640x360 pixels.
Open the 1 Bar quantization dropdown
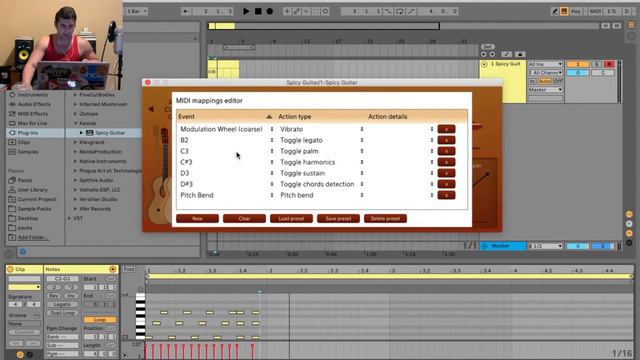137,11
